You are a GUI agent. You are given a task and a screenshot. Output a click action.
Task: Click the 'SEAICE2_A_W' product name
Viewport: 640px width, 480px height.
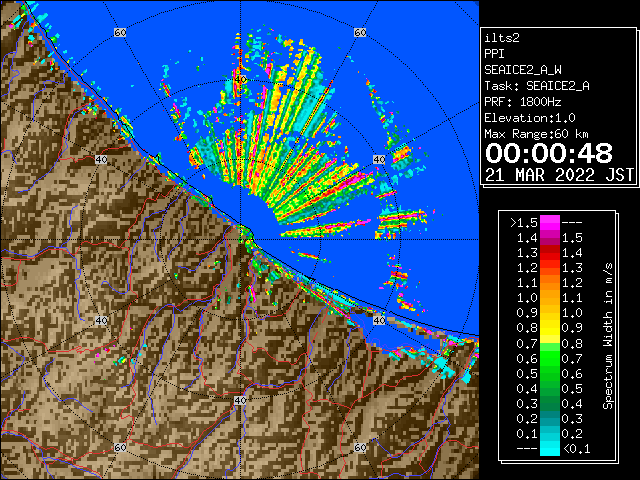pyautogui.click(x=523, y=70)
